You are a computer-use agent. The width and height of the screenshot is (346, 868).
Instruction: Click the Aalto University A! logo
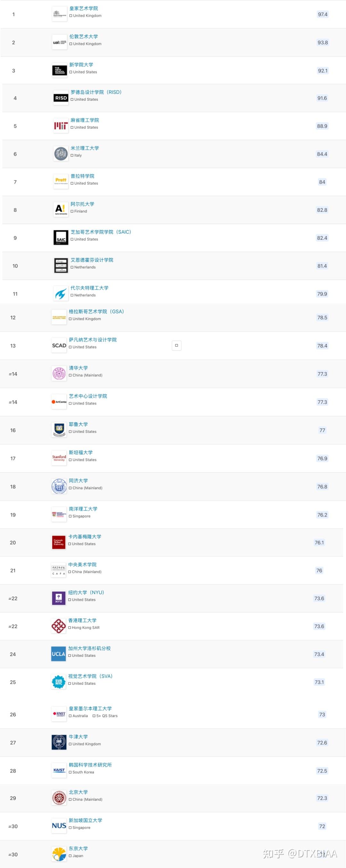61,210
